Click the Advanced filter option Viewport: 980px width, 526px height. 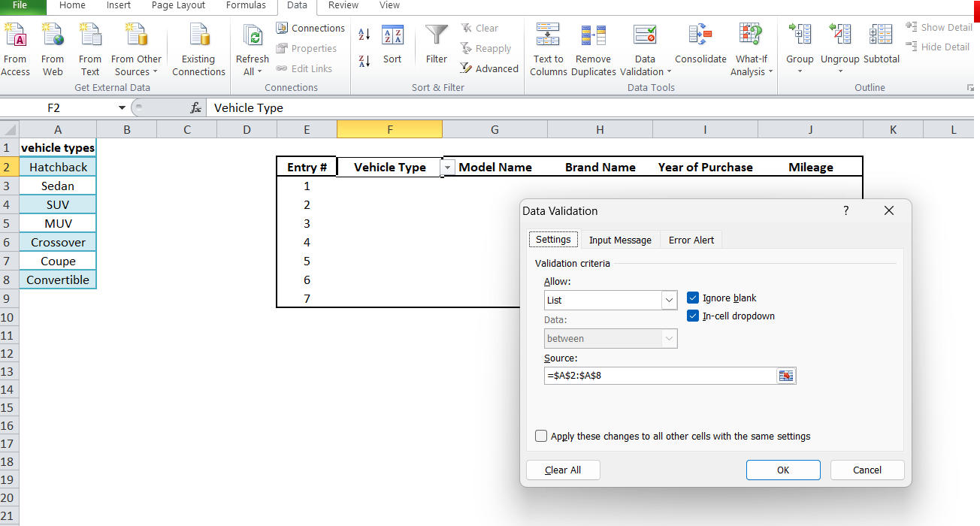click(x=489, y=68)
